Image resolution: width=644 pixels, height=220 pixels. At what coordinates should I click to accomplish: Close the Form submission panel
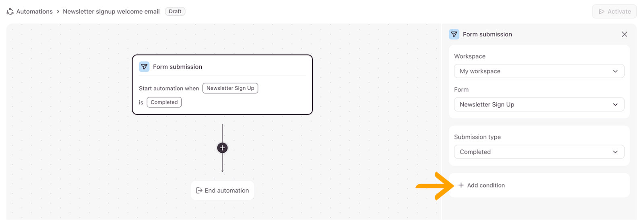[624, 34]
